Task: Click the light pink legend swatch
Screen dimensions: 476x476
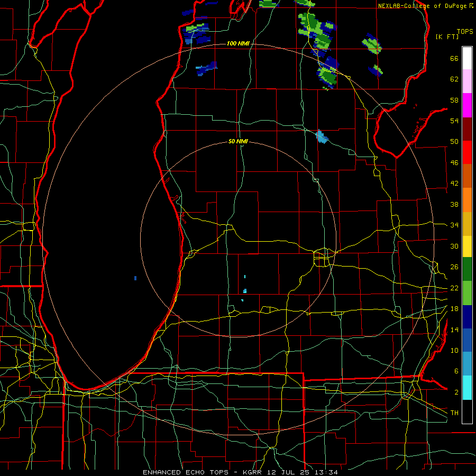Action: point(467,81)
